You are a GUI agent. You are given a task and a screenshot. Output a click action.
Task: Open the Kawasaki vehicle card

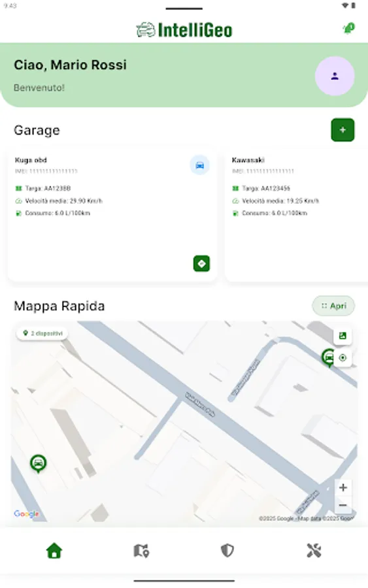pos(296,216)
